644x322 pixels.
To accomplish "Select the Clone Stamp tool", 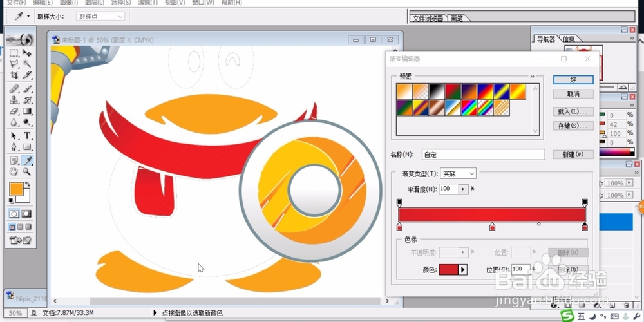I will (14, 100).
